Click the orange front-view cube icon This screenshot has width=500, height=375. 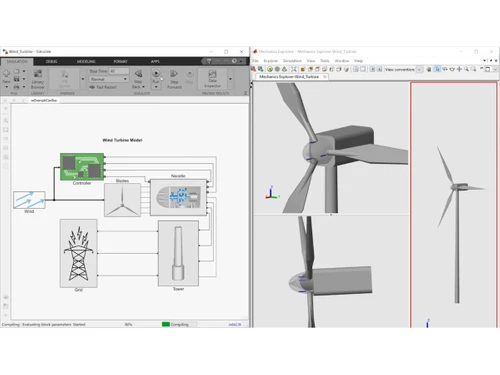[303, 69]
